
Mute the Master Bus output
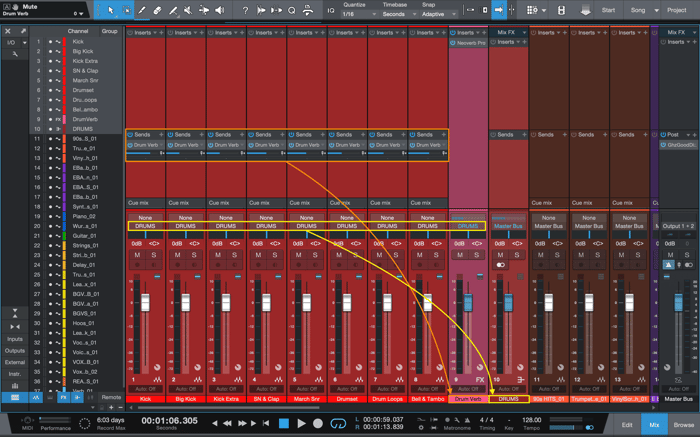coord(670,255)
